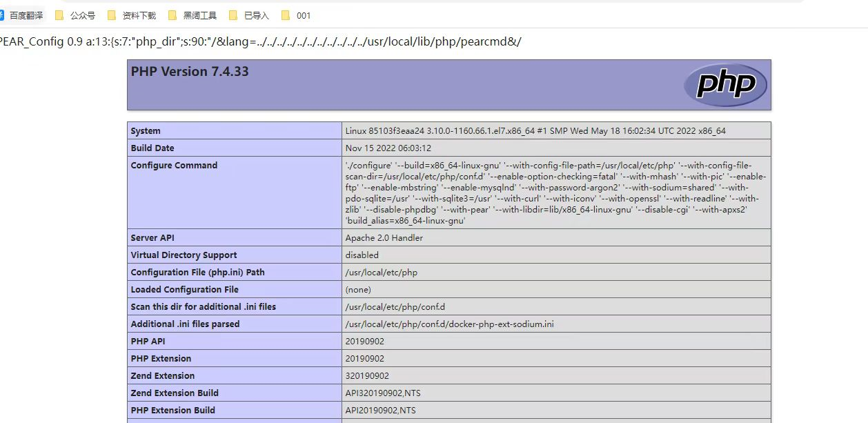The width and height of the screenshot is (868, 423).
Task: Click the Server API row label
Action: tap(155, 237)
